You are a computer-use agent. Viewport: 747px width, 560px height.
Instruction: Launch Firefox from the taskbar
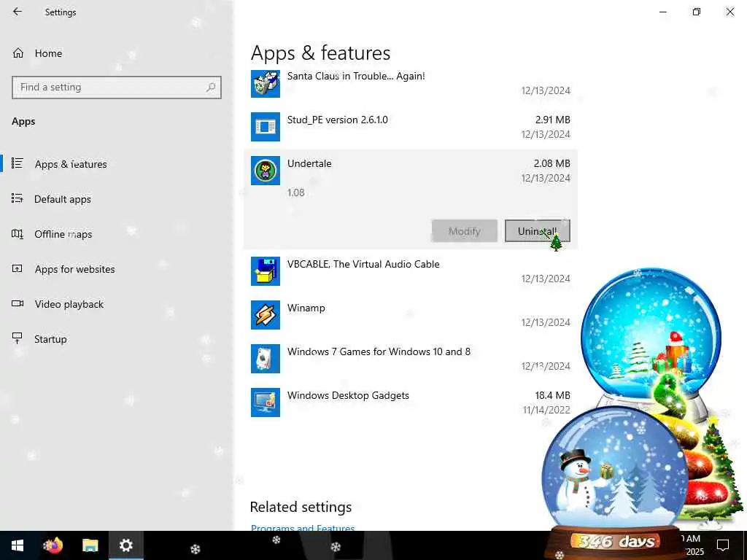pos(53,545)
